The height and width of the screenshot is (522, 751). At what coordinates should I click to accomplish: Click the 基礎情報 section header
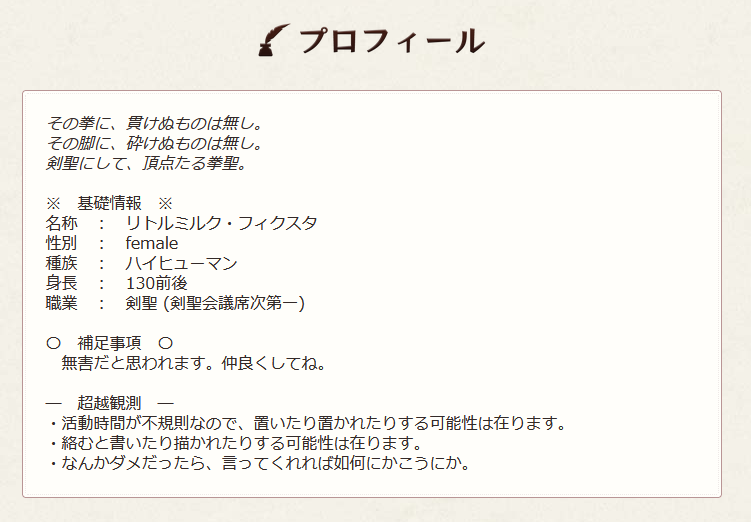point(109,204)
